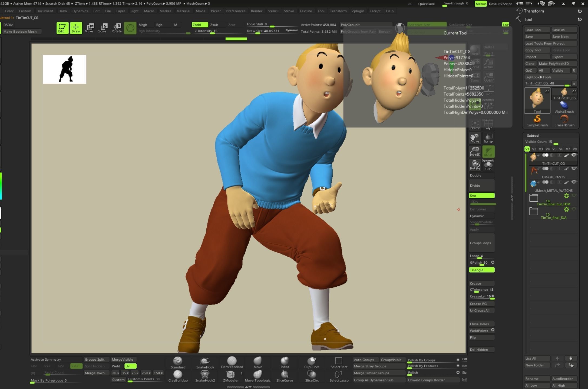Select the SnakeHook brush
Screen dimensions: 588x389
tap(205, 363)
